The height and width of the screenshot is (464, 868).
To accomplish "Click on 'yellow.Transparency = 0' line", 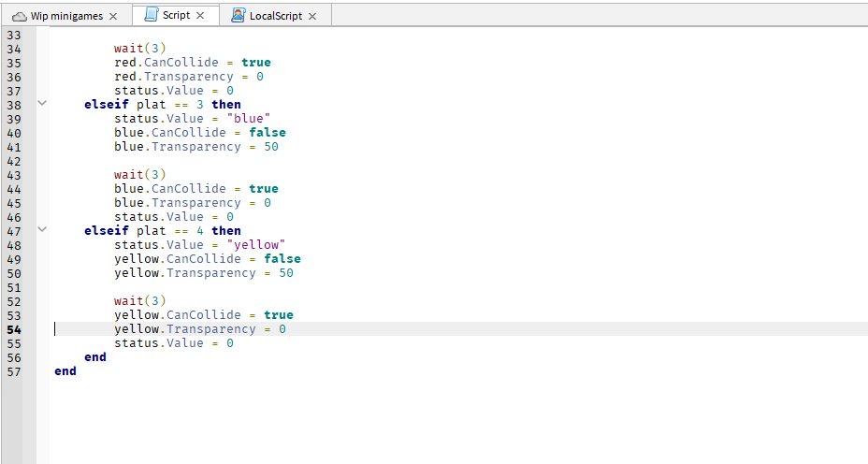I will [200, 329].
